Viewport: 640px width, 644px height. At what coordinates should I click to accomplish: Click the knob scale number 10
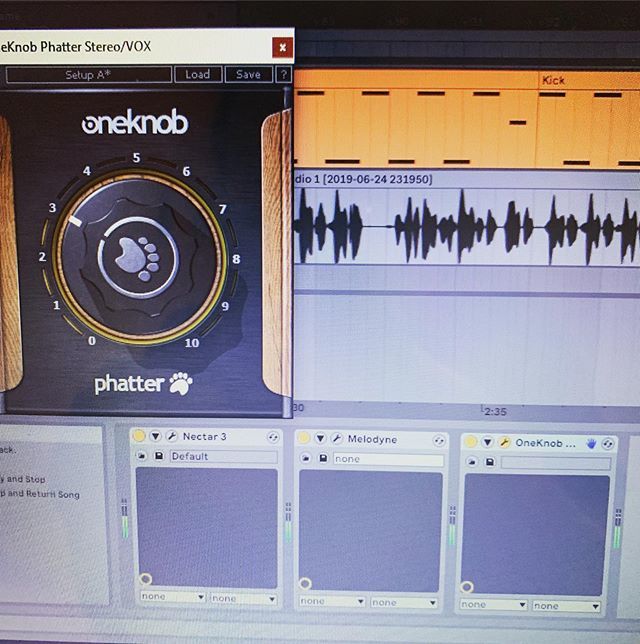(192, 343)
